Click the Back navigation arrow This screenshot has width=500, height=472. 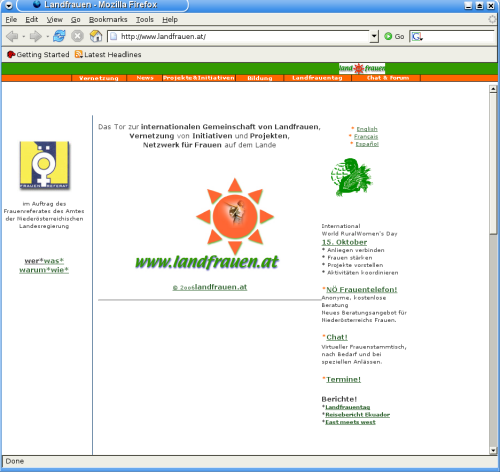tap(12, 36)
